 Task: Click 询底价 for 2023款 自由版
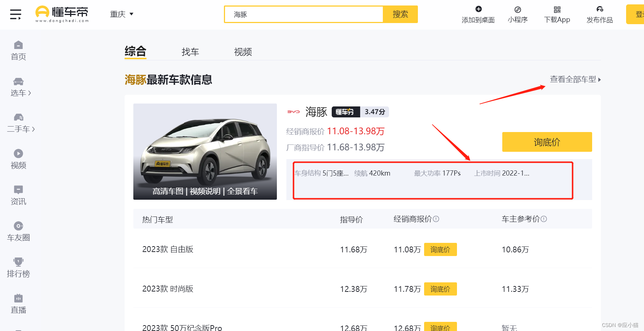(x=440, y=249)
